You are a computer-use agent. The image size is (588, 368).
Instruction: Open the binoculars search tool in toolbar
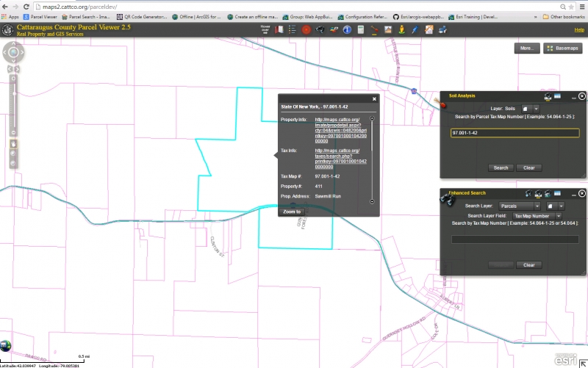320,29
